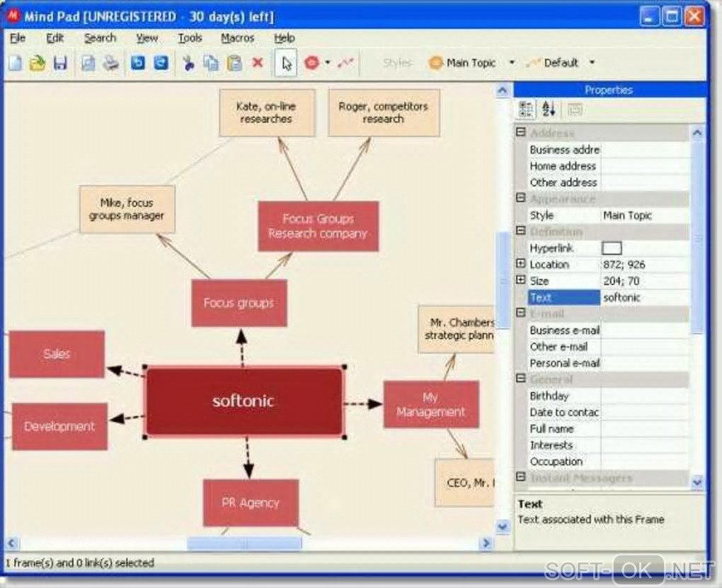
Task: Collapse the General category
Action: tap(521, 378)
